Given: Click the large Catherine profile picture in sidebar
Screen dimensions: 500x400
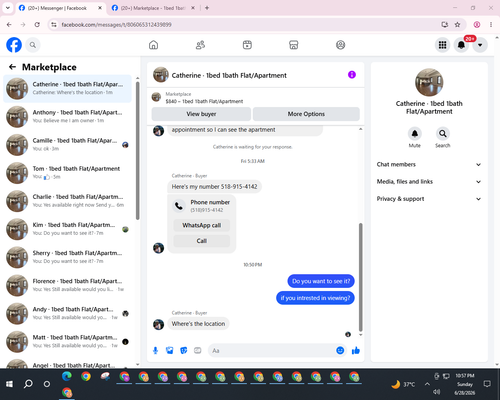Looking at the screenshot, I should [429, 82].
